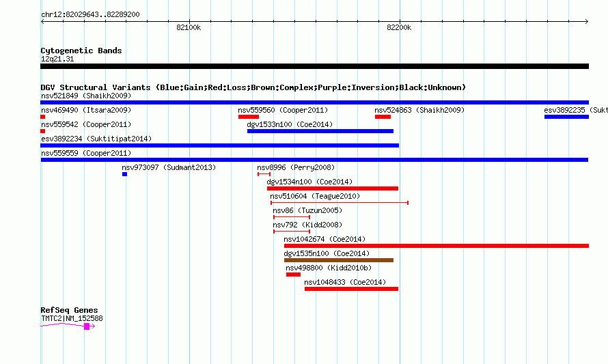Select the nsv498800 (Kidd2010b) label
The image size is (608, 364).
point(329,268)
